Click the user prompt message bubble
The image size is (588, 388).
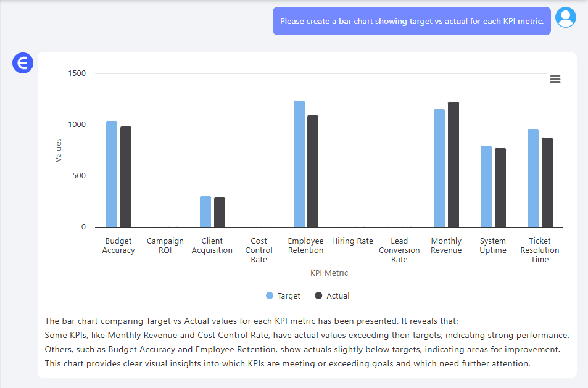point(412,21)
